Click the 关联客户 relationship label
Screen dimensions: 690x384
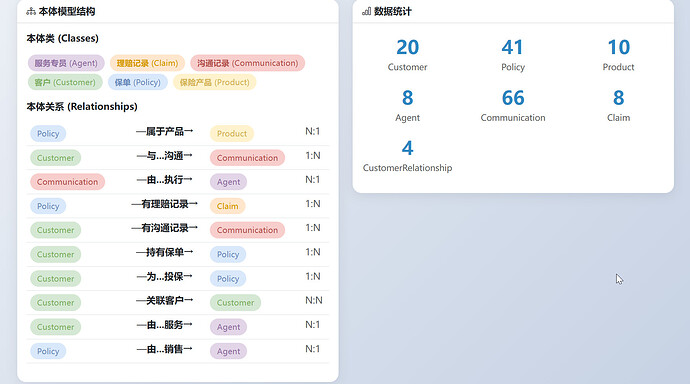coord(164,300)
